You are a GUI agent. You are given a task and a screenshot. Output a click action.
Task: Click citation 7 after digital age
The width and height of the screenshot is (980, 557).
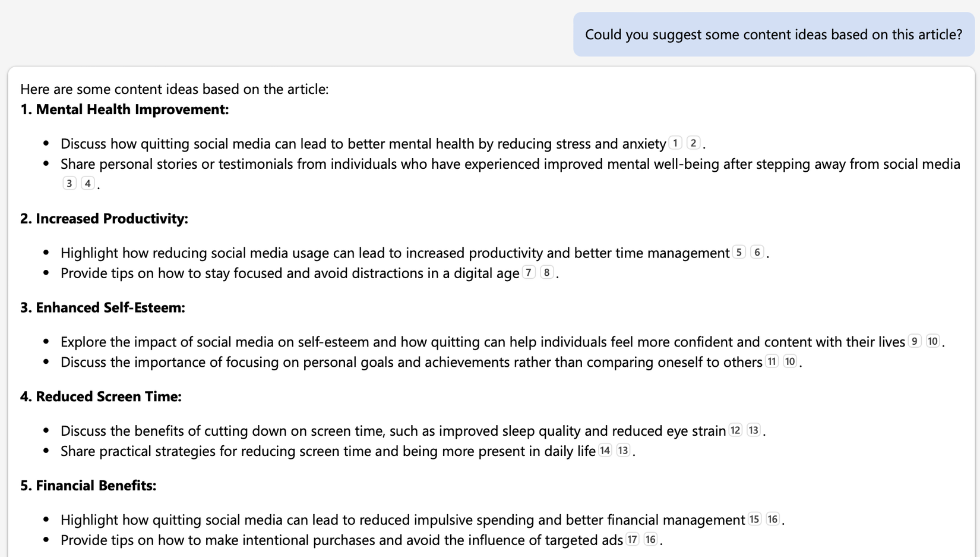tap(529, 273)
